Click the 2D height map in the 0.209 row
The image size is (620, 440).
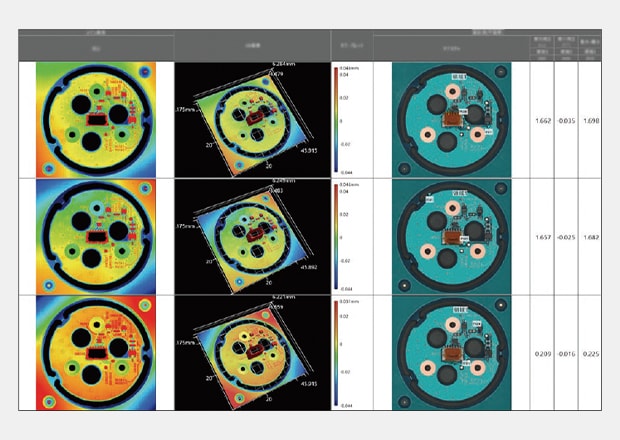[96, 352]
